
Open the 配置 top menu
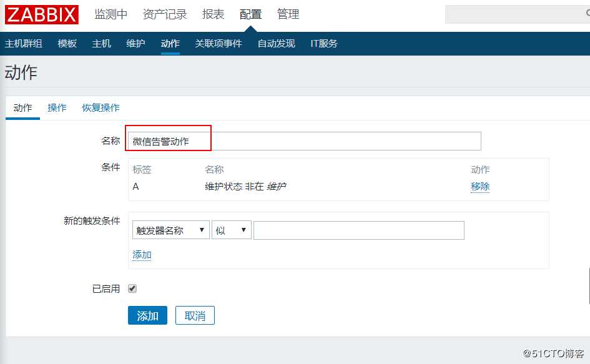coord(250,14)
